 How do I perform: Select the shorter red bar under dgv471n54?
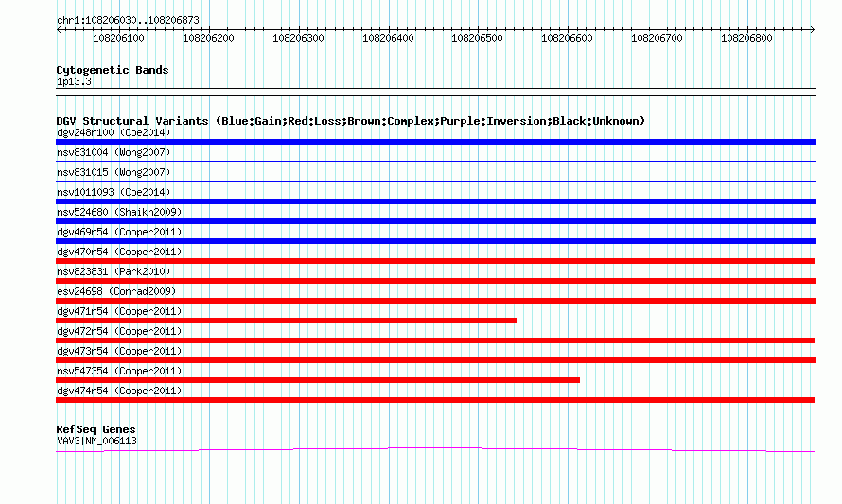tap(287, 321)
